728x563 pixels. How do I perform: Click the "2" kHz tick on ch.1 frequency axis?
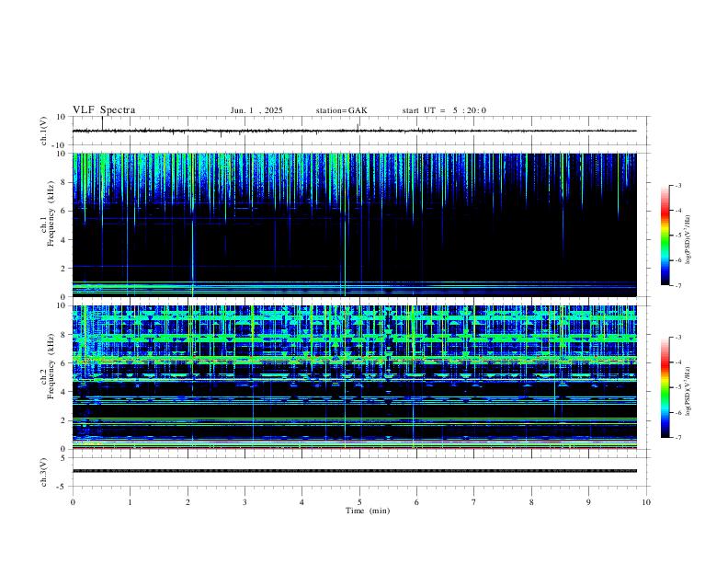pos(64,269)
